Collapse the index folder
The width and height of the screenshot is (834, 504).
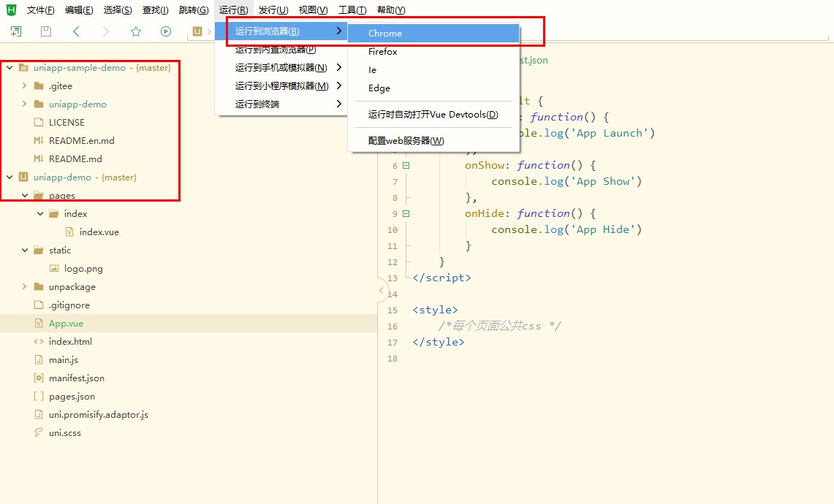(40, 213)
